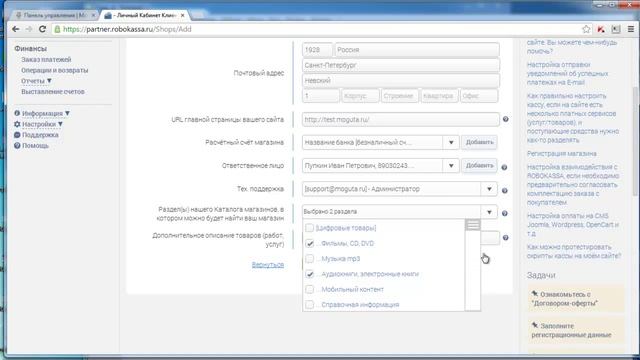The height and width of the screenshot is (360, 640).
Task: Open the Регистрация магазина help link
Action: (562, 153)
